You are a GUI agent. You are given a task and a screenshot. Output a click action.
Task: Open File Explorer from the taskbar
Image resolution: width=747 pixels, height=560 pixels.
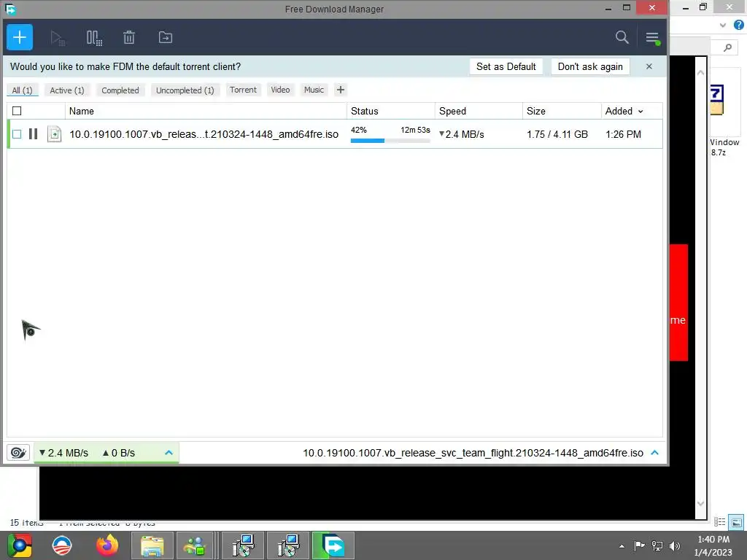point(152,545)
